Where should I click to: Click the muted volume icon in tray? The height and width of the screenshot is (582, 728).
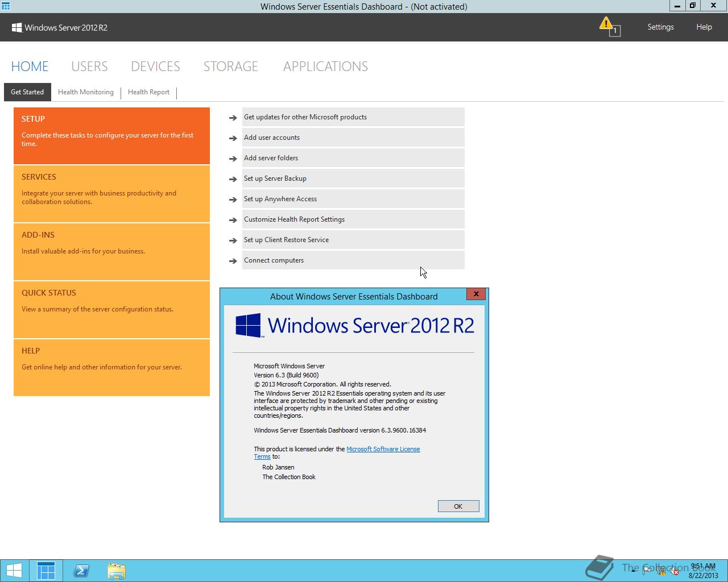(676, 571)
